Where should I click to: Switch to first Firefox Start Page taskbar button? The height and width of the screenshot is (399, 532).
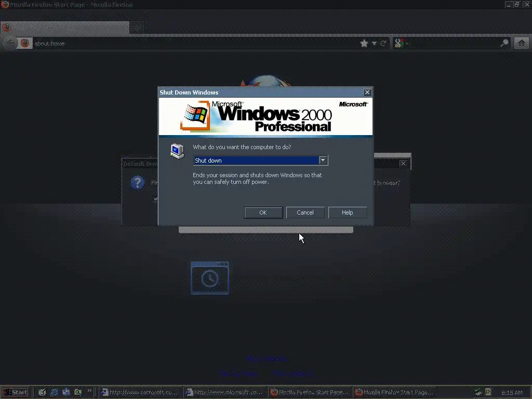coord(310,392)
